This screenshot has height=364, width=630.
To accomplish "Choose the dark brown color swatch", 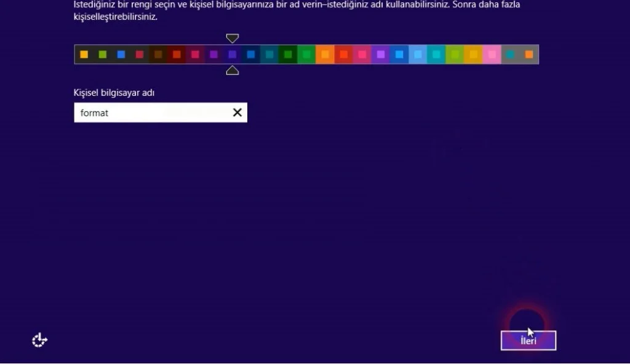I will 158,55.
